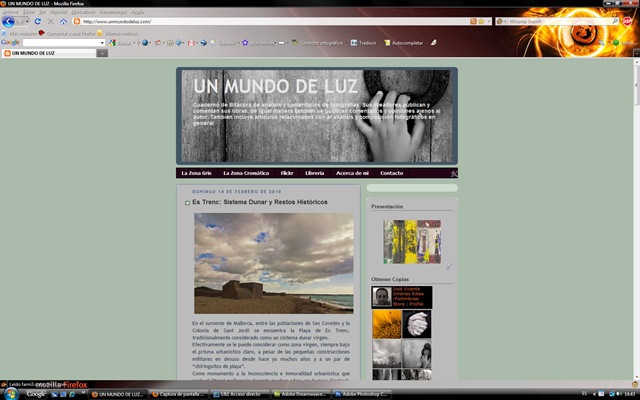Open the address bar history dropdown arrow
Viewport: 640px width, 400px height.
pyautogui.click(x=489, y=21)
